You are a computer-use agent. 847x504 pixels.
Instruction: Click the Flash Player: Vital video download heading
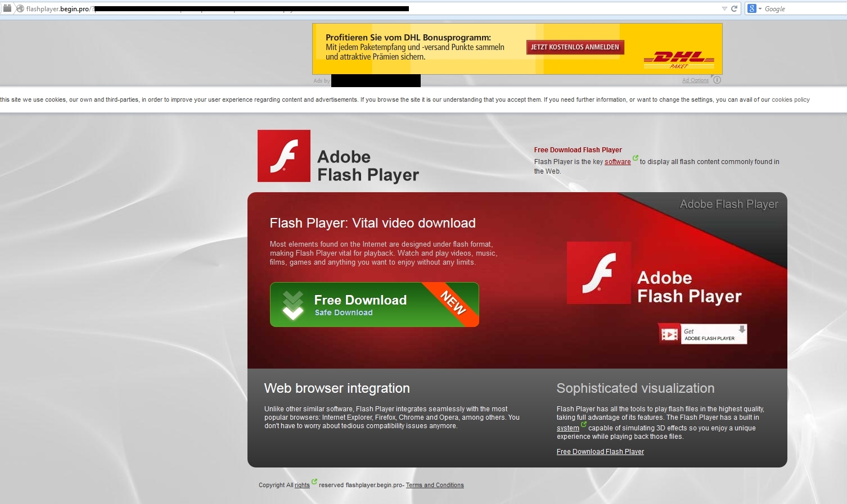[372, 223]
